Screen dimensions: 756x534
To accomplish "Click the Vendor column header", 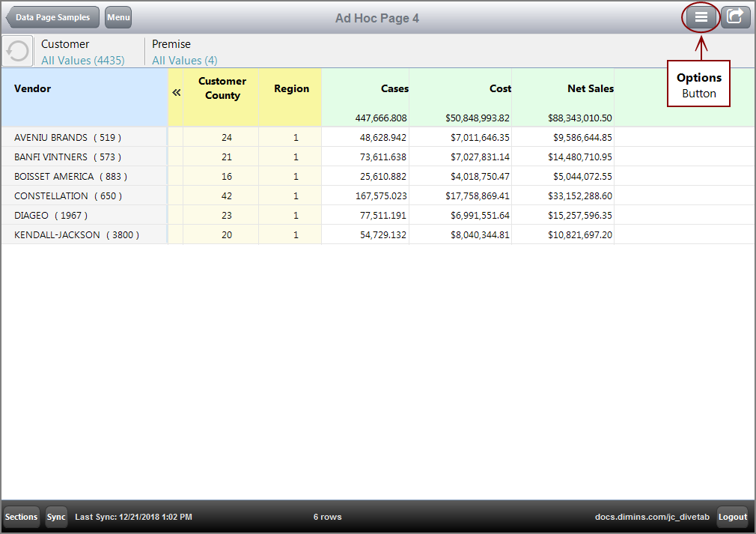I will (x=32, y=88).
